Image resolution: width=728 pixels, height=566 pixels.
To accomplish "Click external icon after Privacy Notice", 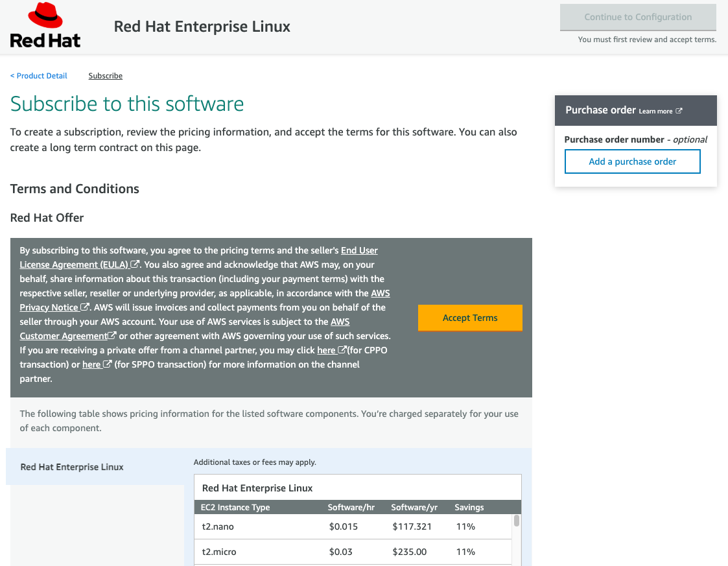I will coord(84,307).
